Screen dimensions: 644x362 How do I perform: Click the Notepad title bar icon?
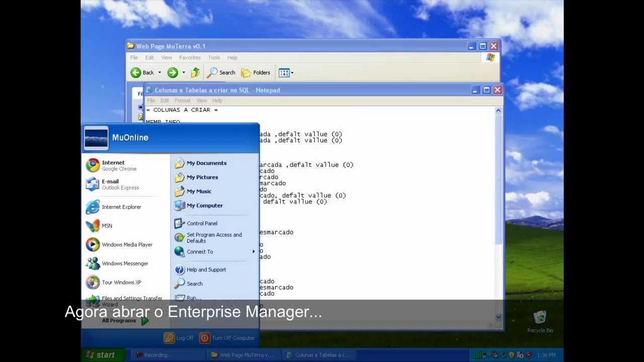click(x=149, y=90)
